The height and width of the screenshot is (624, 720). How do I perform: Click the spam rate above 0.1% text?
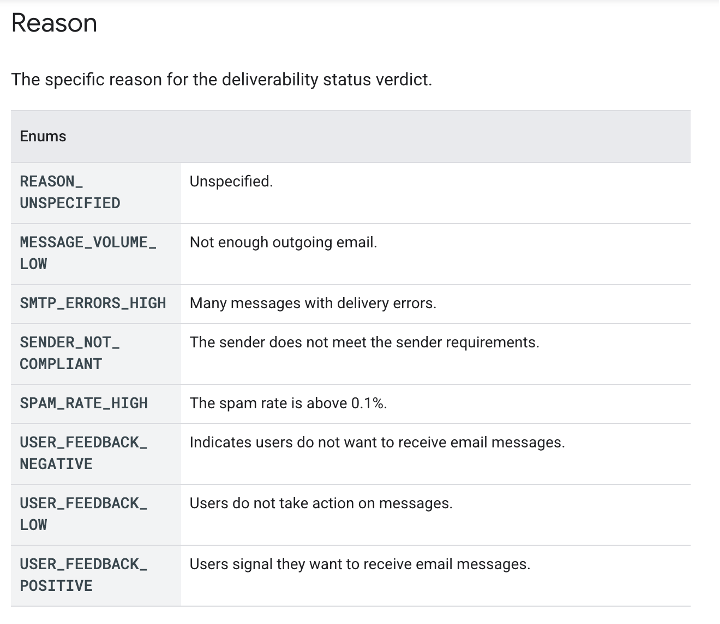point(288,403)
